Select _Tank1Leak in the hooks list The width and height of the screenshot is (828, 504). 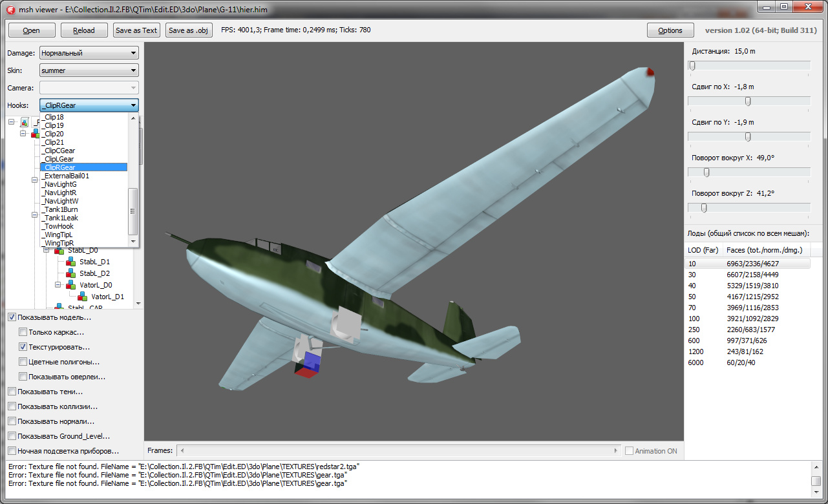point(84,218)
